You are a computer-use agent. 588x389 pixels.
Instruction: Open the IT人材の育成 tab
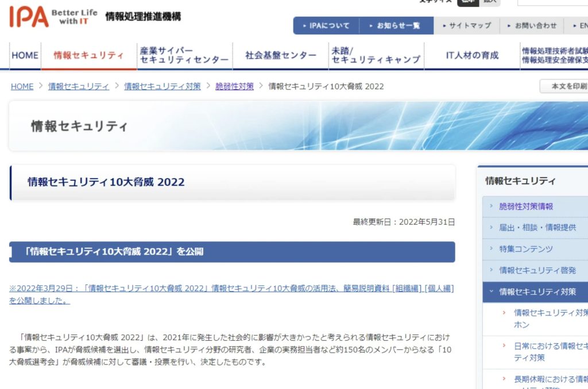pos(472,56)
